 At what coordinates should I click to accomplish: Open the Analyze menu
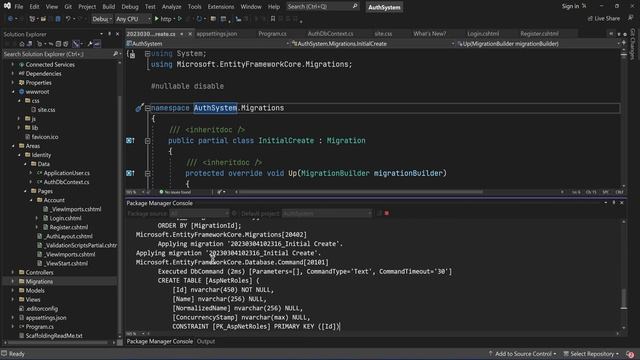[171, 7]
